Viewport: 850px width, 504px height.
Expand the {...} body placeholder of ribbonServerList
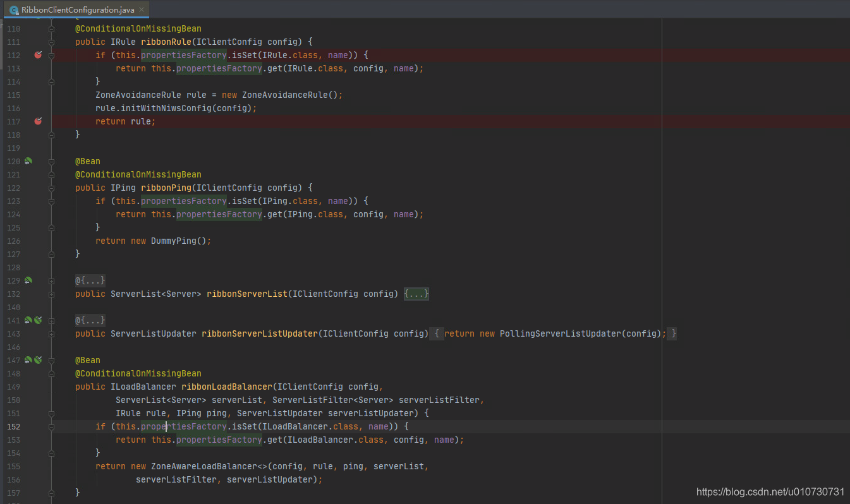(416, 294)
